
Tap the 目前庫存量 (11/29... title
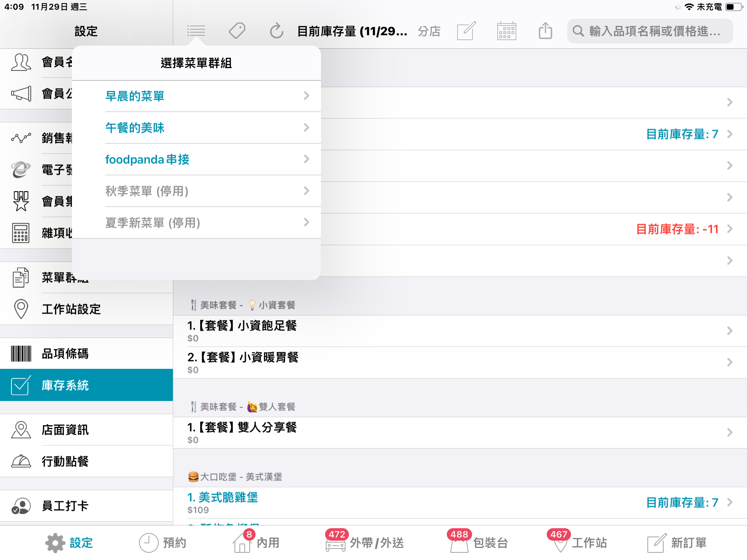[352, 31]
